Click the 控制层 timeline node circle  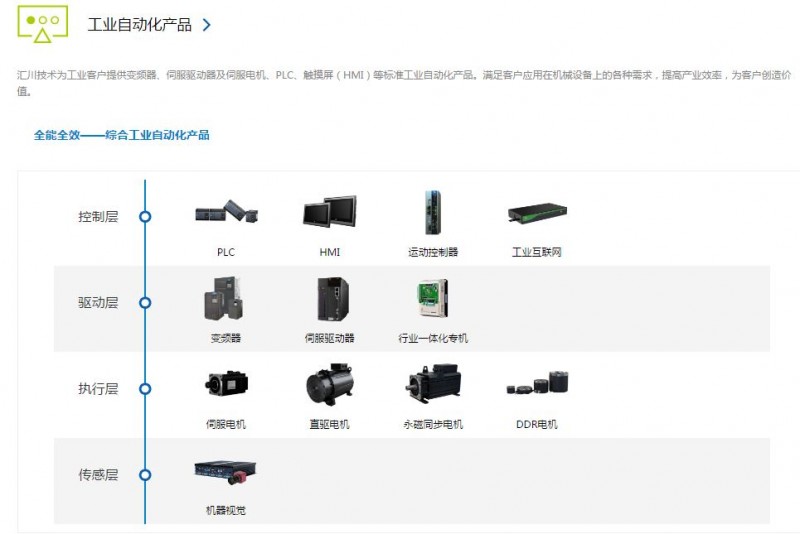click(x=145, y=217)
